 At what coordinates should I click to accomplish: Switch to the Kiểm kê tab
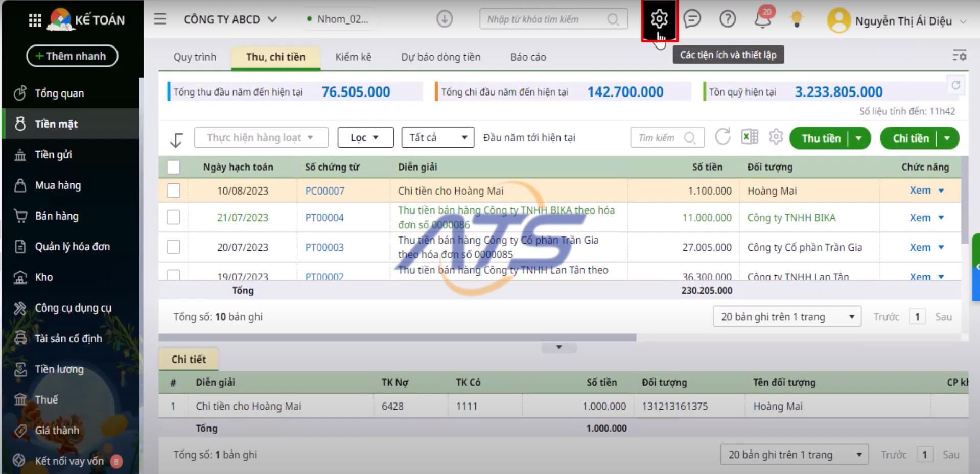[353, 57]
